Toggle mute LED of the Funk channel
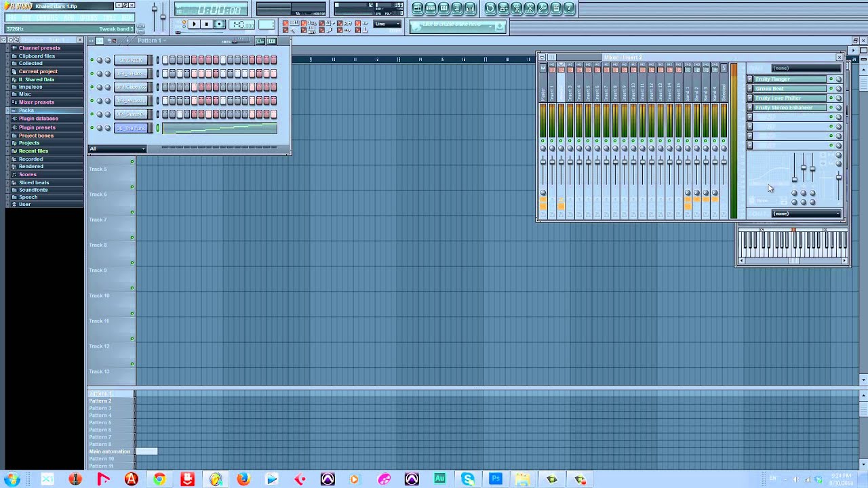868x488 pixels. (x=92, y=127)
